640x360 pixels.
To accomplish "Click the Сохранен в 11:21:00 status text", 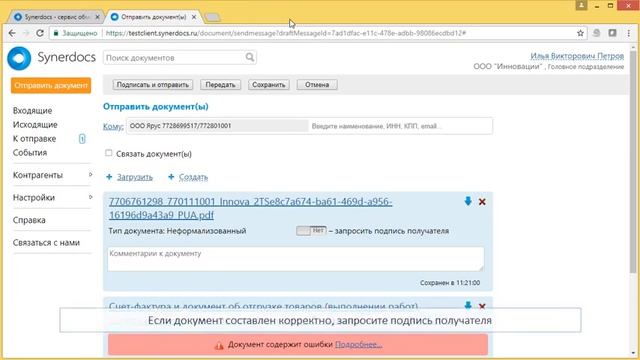I will tap(450, 282).
